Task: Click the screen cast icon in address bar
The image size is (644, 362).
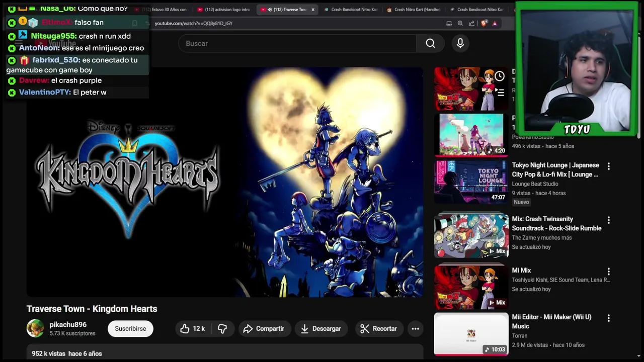Action: (449, 23)
